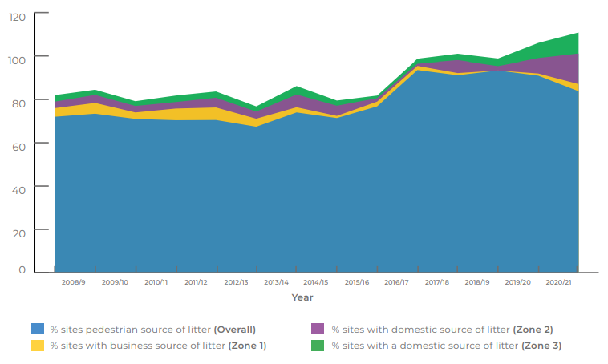Select the domestic source of litter (Zone 3) legend label
The image size is (608, 364).
coord(447,346)
